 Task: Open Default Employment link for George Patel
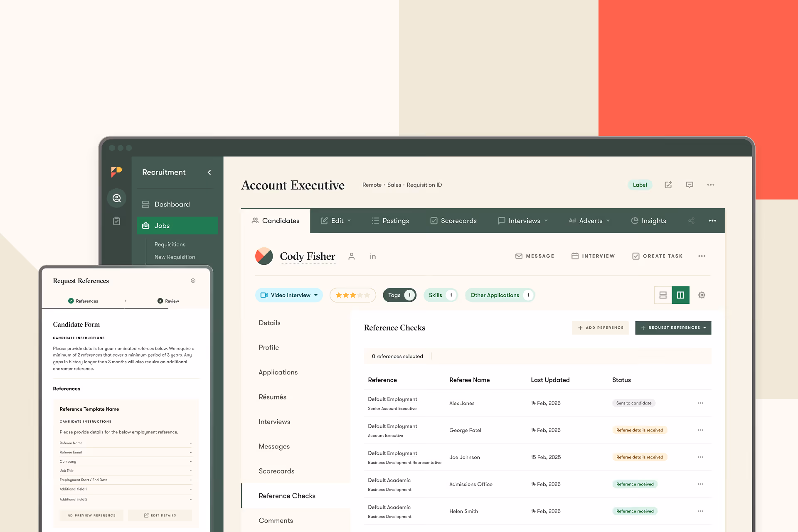tap(393, 426)
